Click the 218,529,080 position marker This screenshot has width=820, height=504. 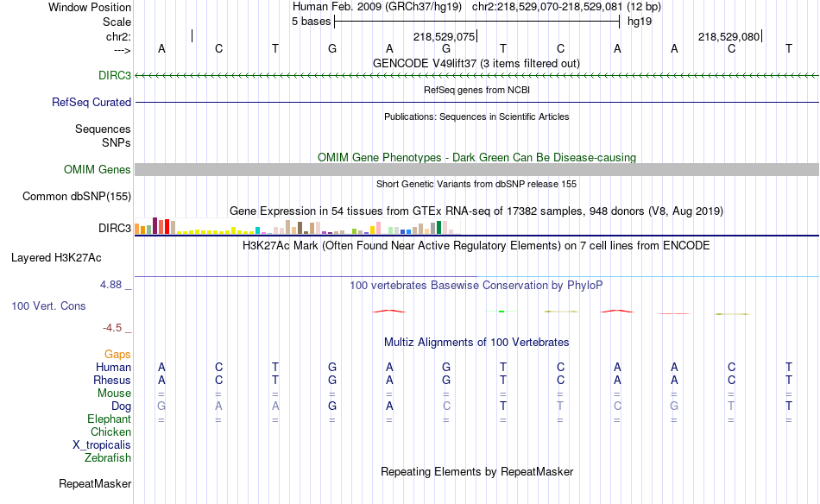pos(729,36)
